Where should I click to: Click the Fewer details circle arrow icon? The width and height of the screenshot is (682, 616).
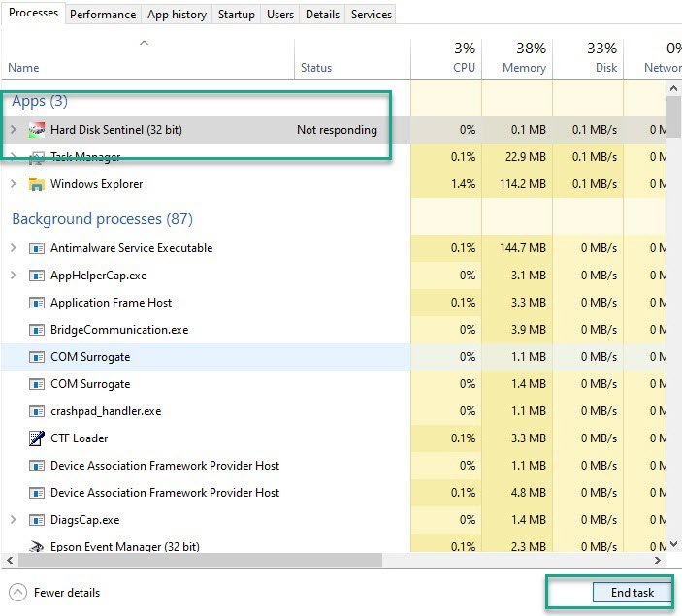pos(17,592)
